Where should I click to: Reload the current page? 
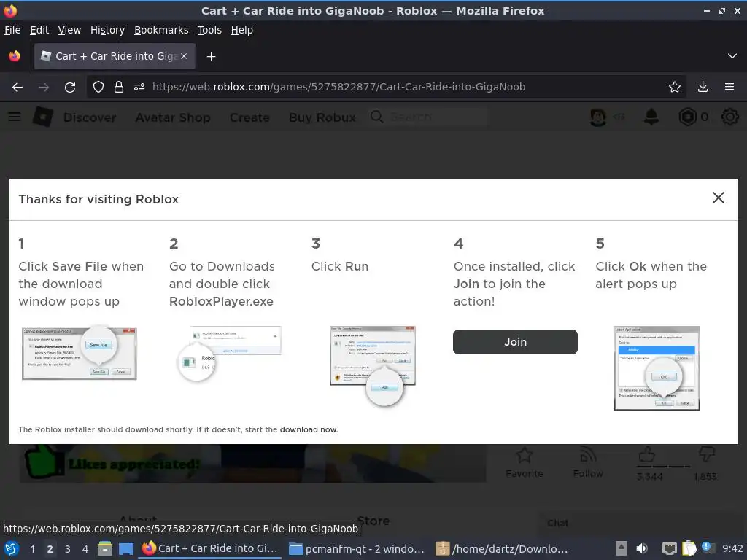[x=70, y=87]
